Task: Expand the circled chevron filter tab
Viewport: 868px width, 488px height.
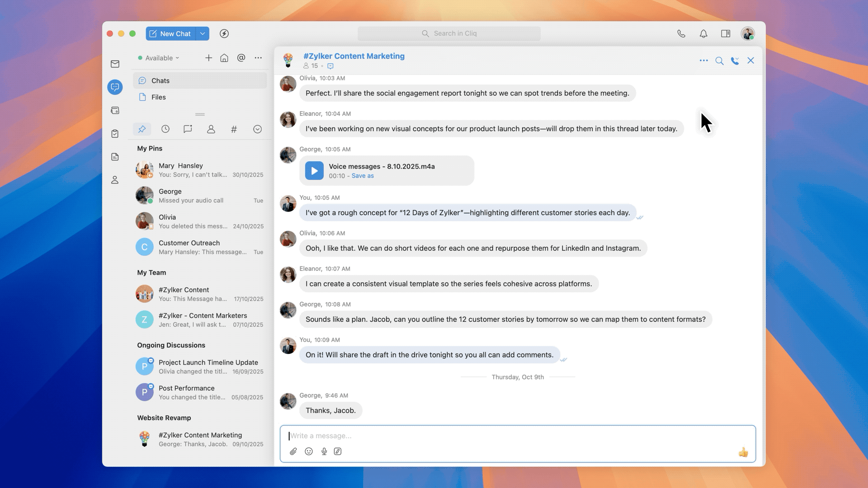Action: pyautogui.click(x=257, y=129)
